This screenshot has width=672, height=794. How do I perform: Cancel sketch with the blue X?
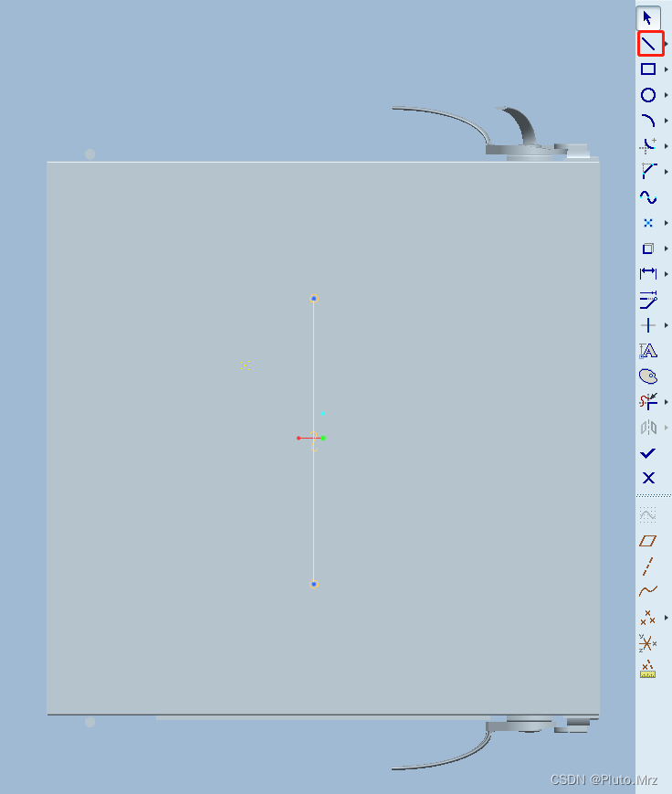click(648, 478)
